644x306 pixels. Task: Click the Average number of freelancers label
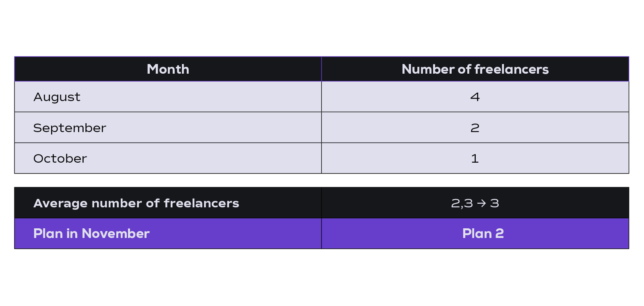(136, 203)
